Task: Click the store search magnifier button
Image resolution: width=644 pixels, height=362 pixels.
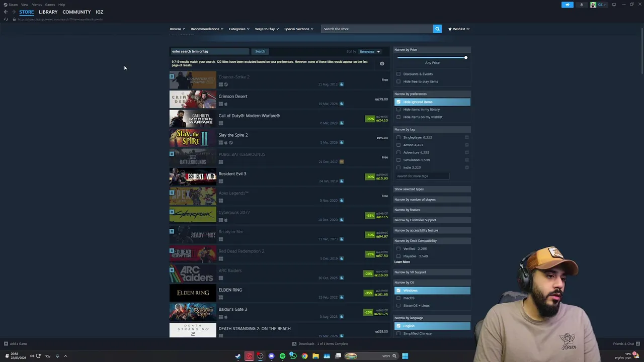Action: click(x=437, y=29)
